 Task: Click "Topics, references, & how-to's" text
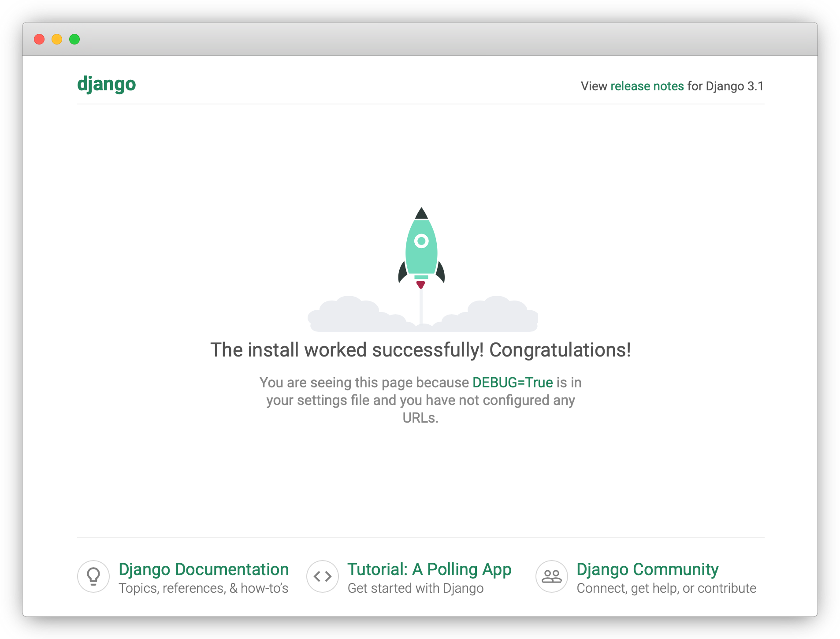[203, 588]
